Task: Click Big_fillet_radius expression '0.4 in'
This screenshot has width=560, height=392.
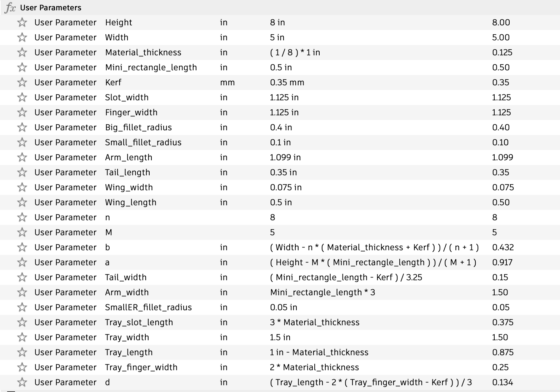Action: 281,127
